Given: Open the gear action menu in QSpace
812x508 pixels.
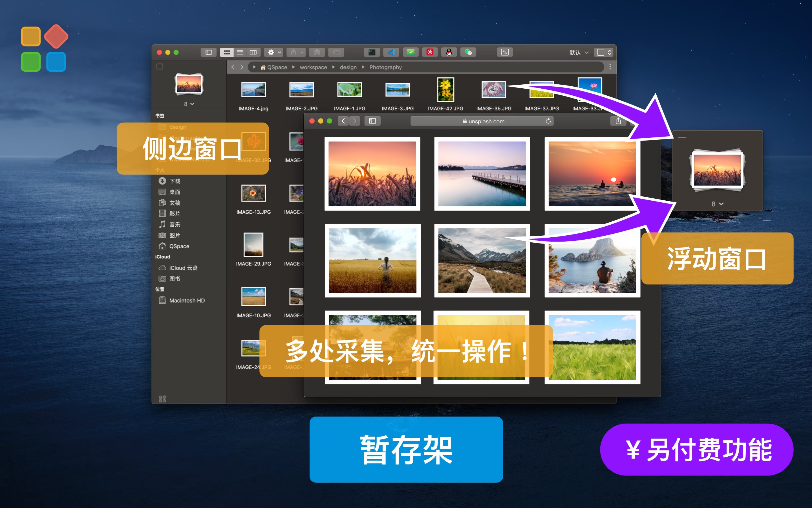Looking at the screenshot, I should point(274,52).
